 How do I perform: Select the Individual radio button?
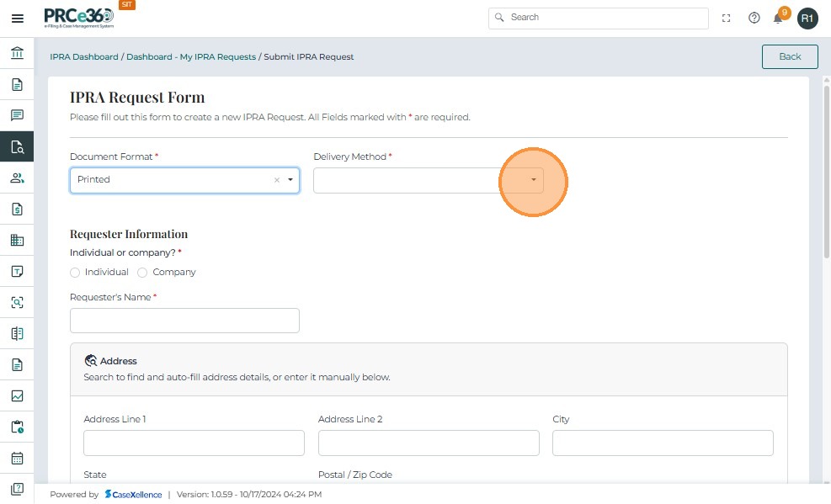point(75,273)
